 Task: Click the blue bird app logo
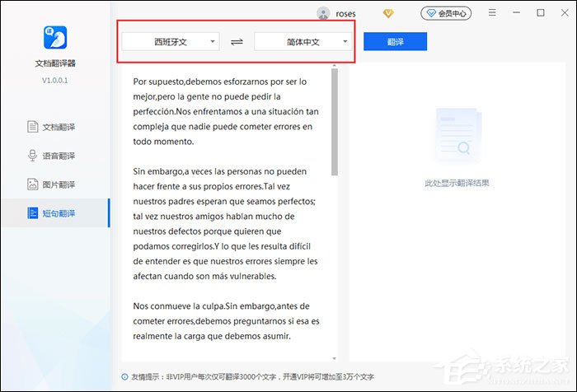(54, 38)
